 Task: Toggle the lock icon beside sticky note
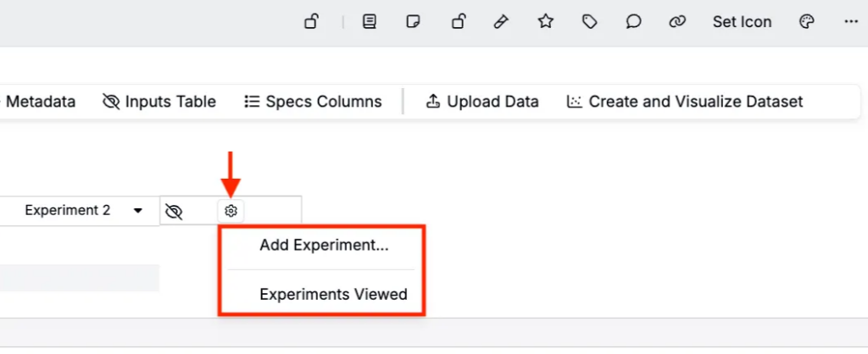[458, 22]
